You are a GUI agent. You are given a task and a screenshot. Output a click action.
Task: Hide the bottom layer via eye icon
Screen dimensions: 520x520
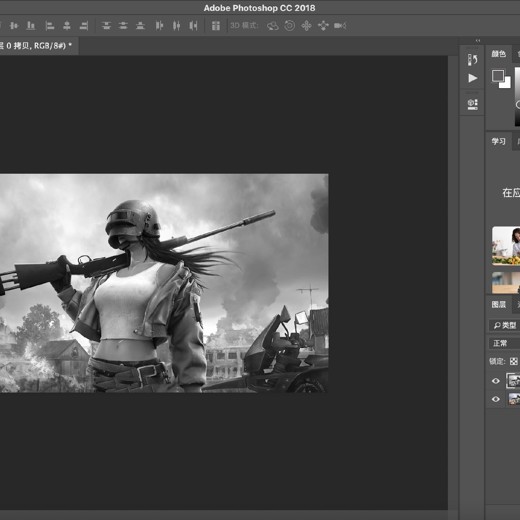(496, 399)
